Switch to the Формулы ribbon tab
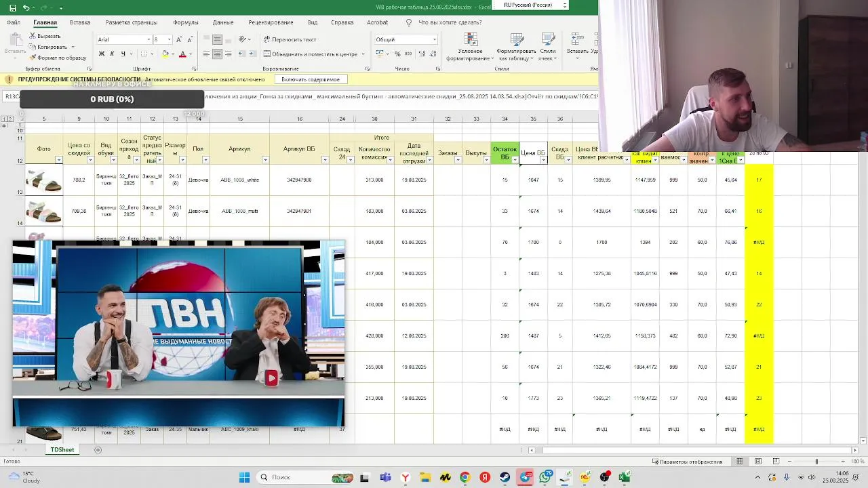The height and width of the screenshot is (488, 868). coord(186,22)
